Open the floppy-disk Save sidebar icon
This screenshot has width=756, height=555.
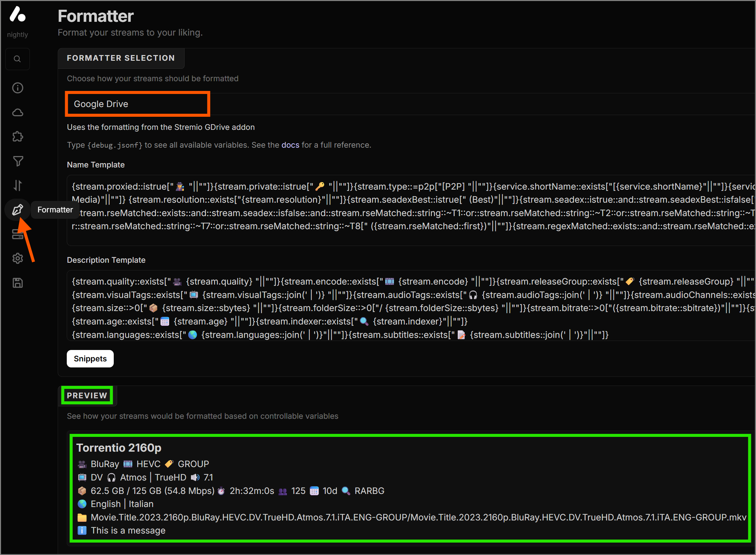(17, 283)
